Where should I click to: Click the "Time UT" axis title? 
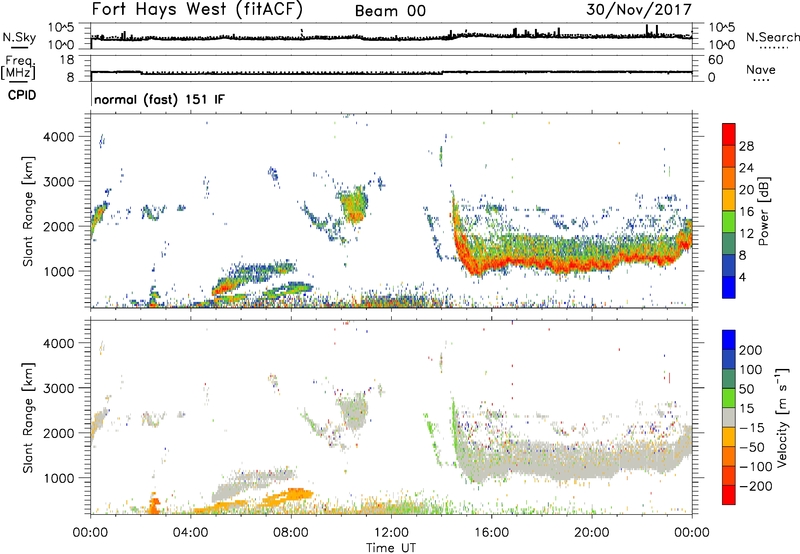[391, 547]
